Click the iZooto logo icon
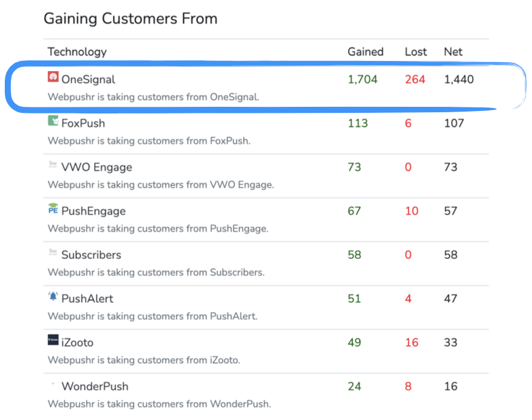 pyautogui.click(x=53, y=340)
